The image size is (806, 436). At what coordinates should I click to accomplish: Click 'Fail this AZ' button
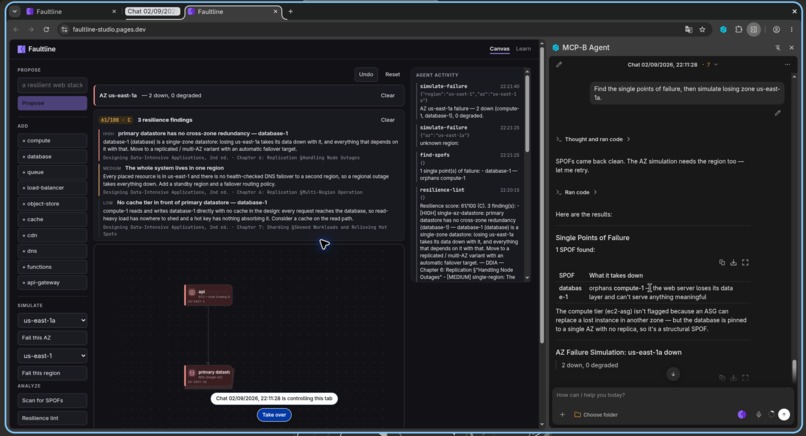point(52,338)
